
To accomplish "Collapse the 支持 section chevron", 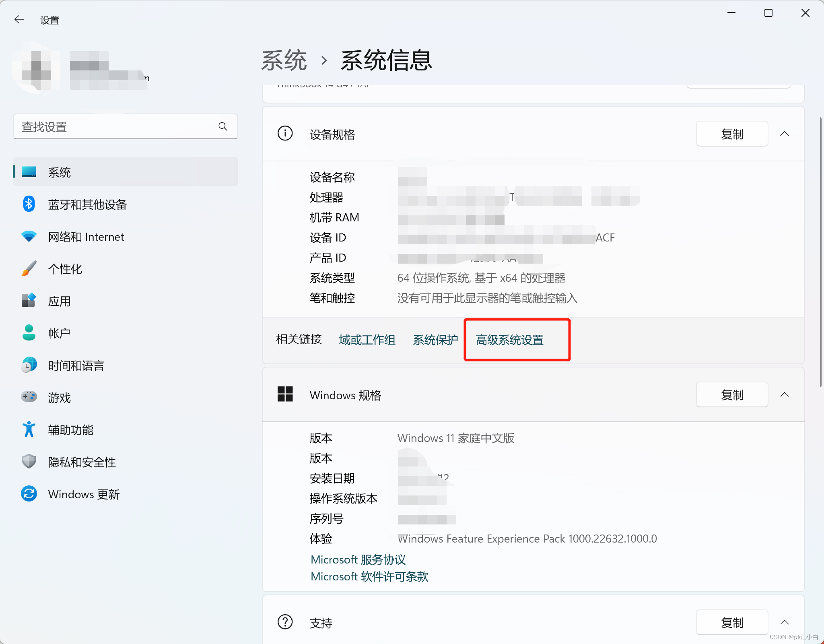I will tap(785, 622).
